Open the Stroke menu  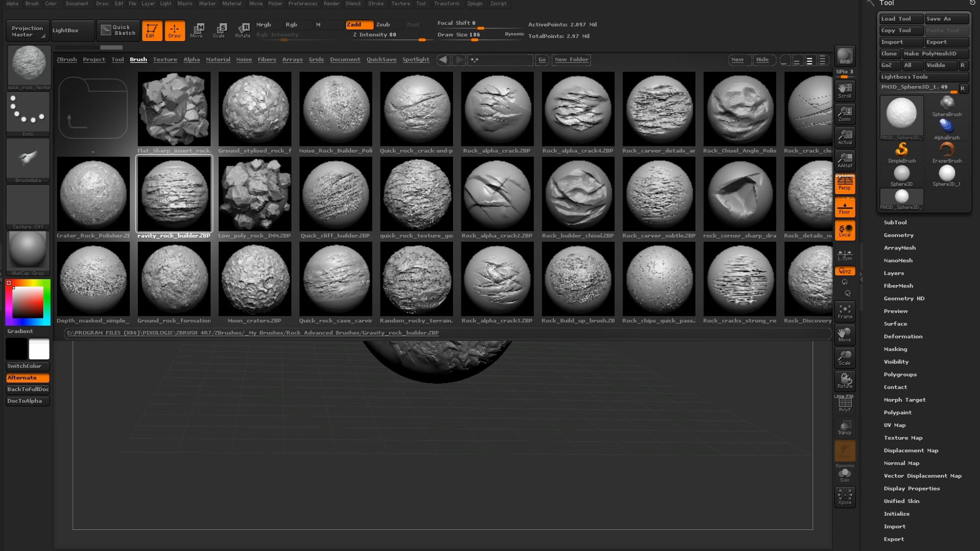[x=376, y=4]
